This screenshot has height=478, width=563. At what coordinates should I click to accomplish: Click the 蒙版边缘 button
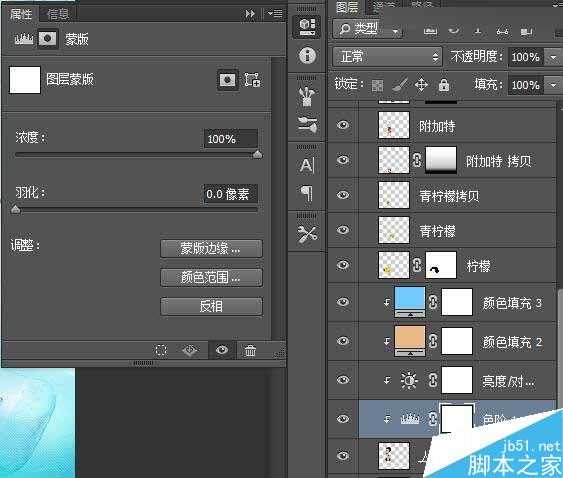coord(211,248)
